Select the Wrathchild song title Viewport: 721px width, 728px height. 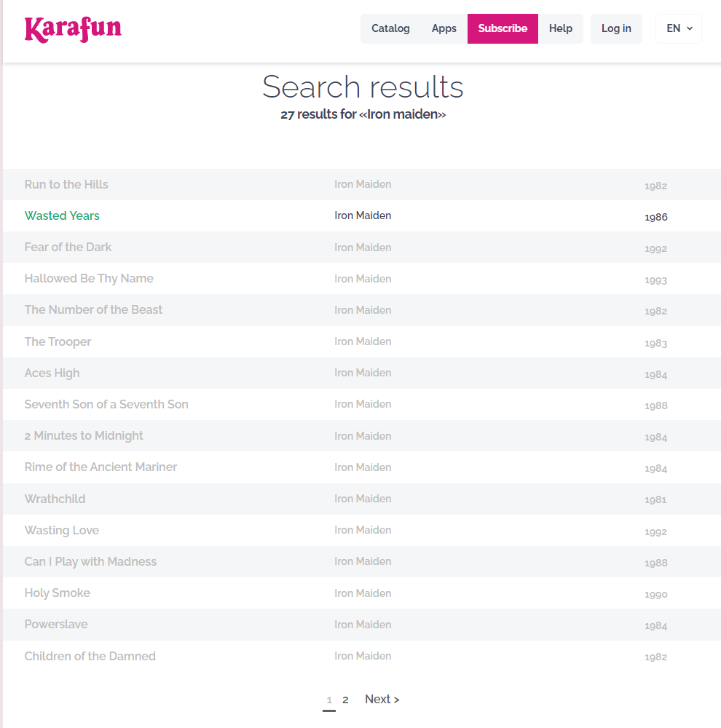click(x=55, y=499)
